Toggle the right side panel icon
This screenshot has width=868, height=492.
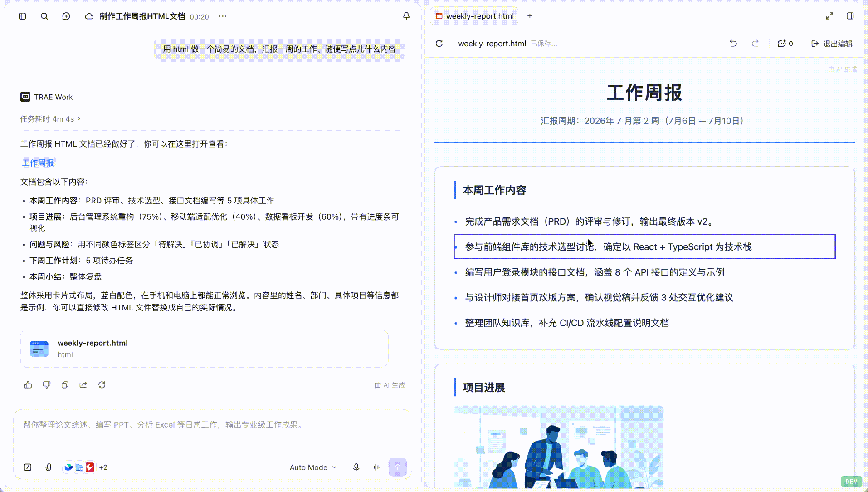850,16
